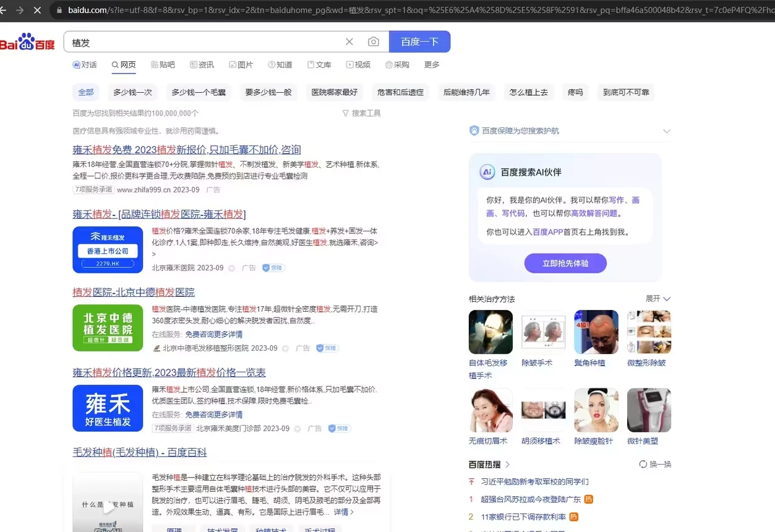
Task: Click the 换一换 refresh icon
Action: 643,464
